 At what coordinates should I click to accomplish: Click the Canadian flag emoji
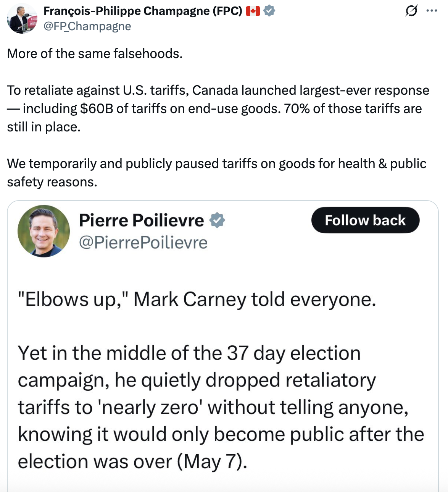point(253,11)
